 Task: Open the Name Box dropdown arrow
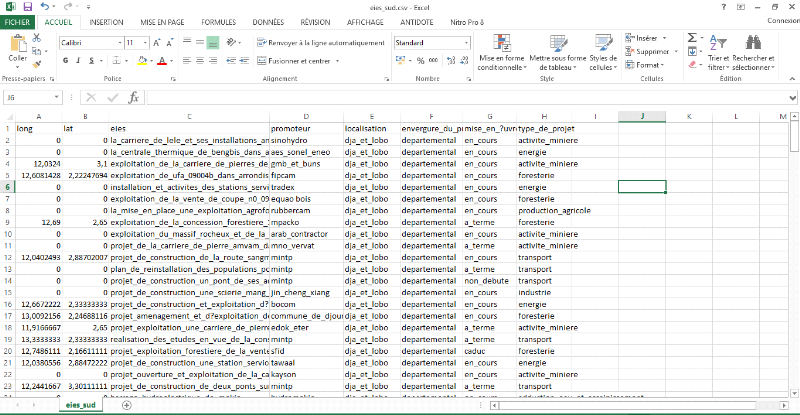(68, 98)
